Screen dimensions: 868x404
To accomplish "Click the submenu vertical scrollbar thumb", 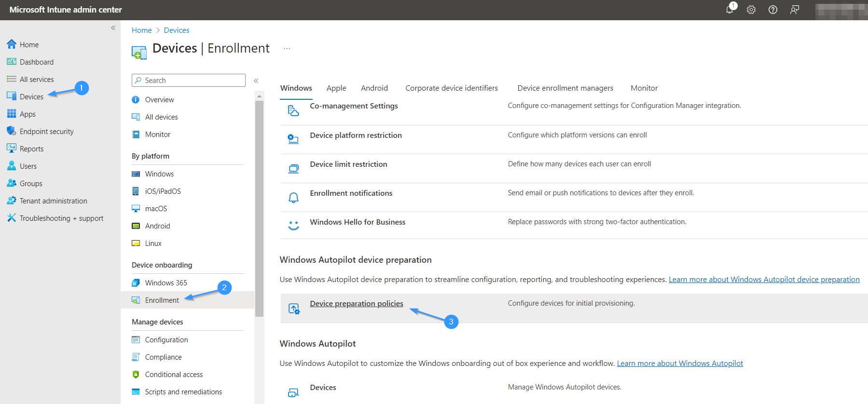I will click(x=259, y=208).
